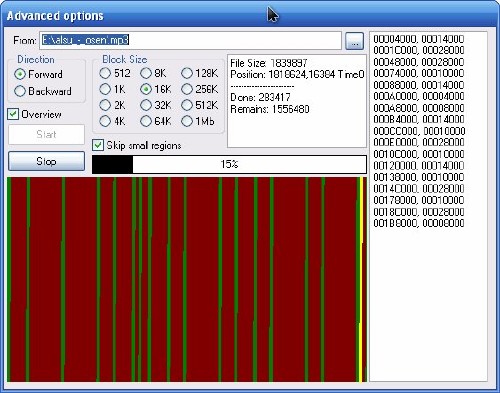Click the Advanced options title bar
The width and height of the screenshot is (500, 393).
[250, 15]
